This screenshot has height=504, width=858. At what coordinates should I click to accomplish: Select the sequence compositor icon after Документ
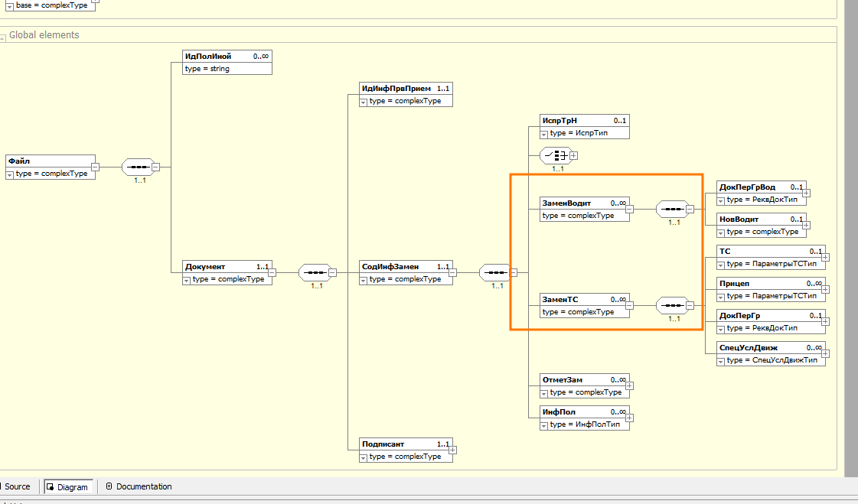click(315, 272)
